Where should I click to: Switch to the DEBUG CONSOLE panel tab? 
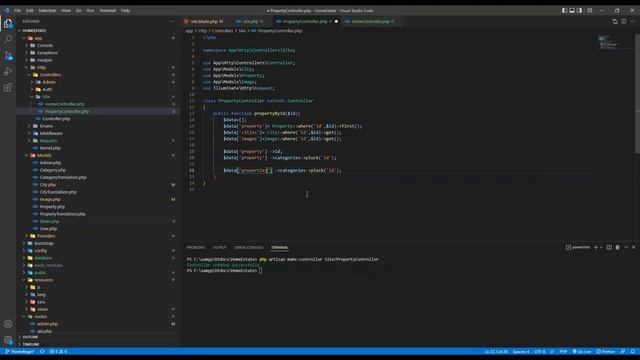pyautogui.click(x=249, y=247)
